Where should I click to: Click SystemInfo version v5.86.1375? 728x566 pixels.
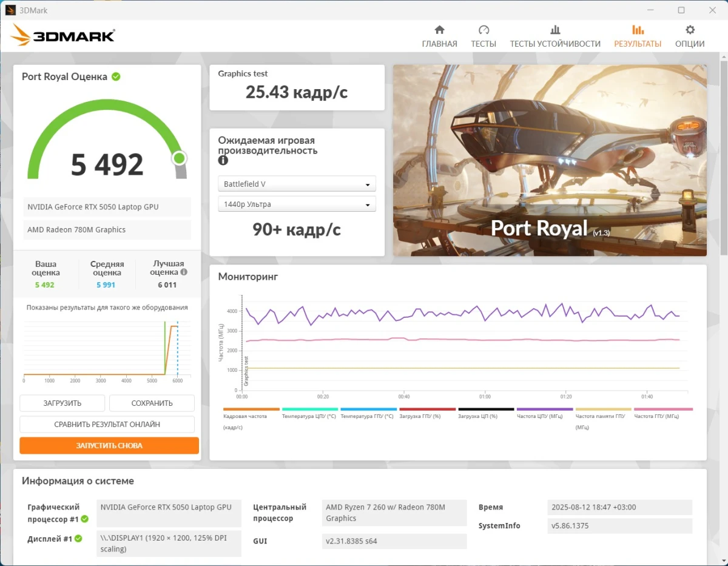(619, 526)
